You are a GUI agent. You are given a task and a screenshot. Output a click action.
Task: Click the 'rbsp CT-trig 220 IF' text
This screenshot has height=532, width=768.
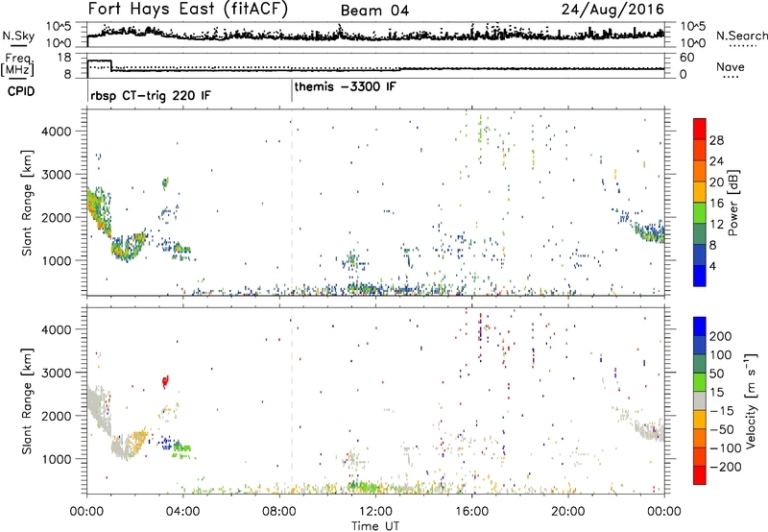click(151, 95)
